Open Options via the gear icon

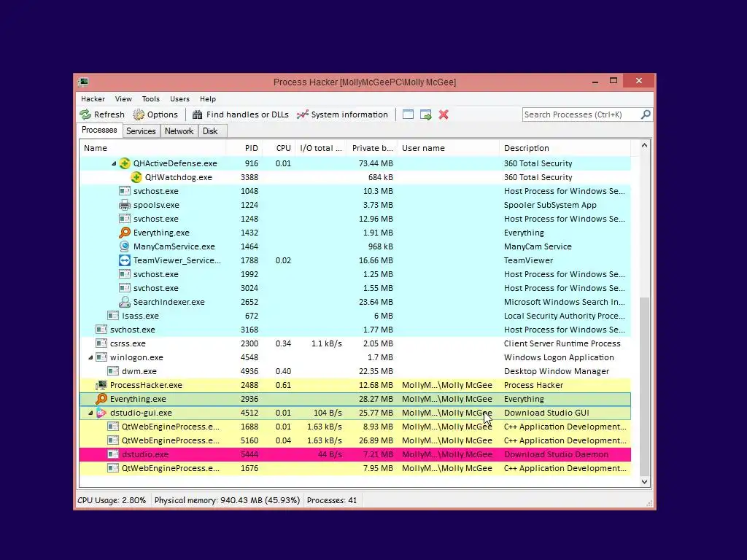pos(139,114)
